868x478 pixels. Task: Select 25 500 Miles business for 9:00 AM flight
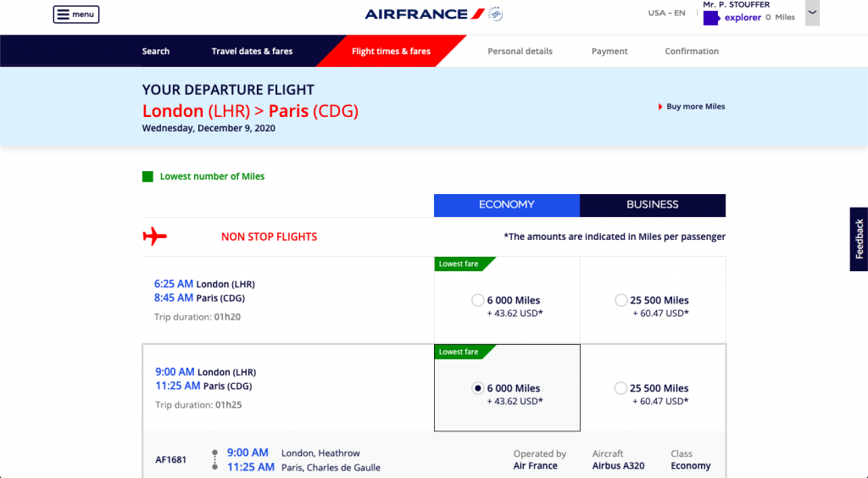(621, 388)
